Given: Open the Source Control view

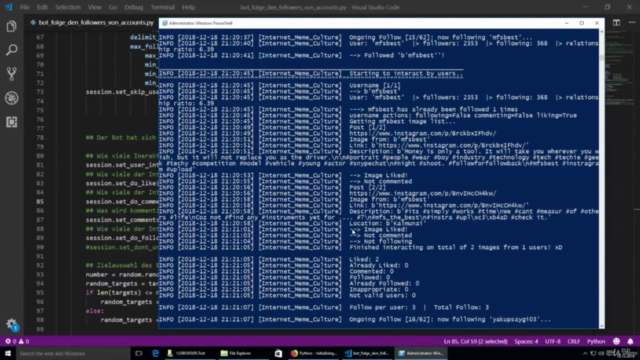Looking at the screenshot, I should pos(11,74).
